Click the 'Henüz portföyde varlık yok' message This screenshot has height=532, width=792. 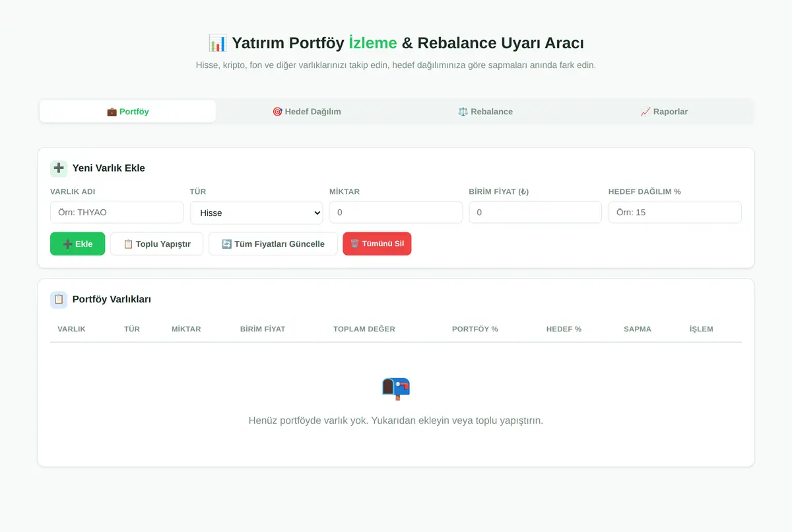point(396,420)
